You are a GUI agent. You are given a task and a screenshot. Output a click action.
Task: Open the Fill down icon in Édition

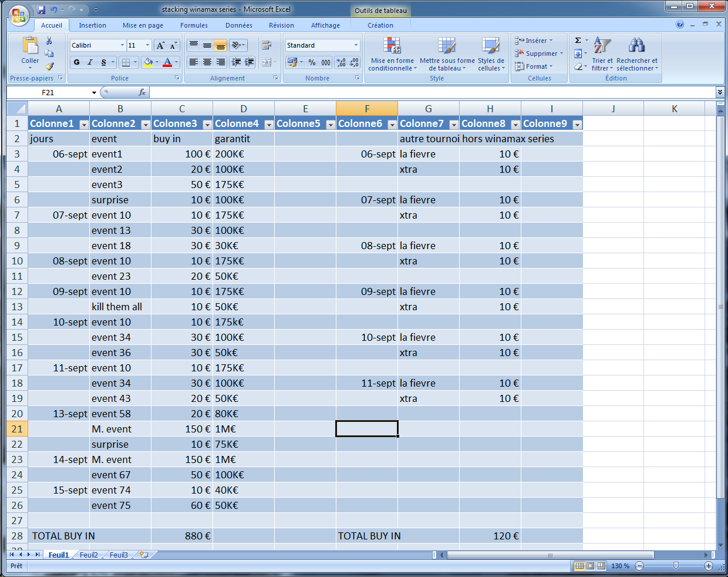[578, 53]
